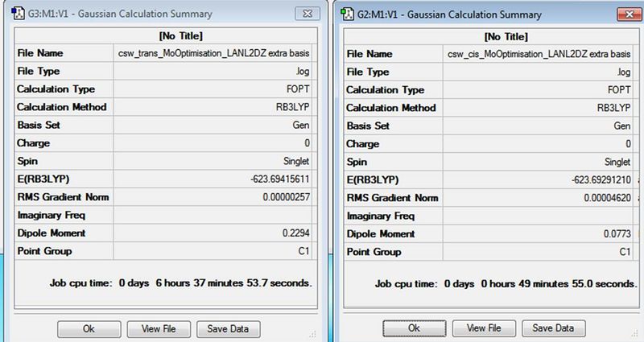Click the job cpu time line showing 6 hours

click(x=180, y=283)
